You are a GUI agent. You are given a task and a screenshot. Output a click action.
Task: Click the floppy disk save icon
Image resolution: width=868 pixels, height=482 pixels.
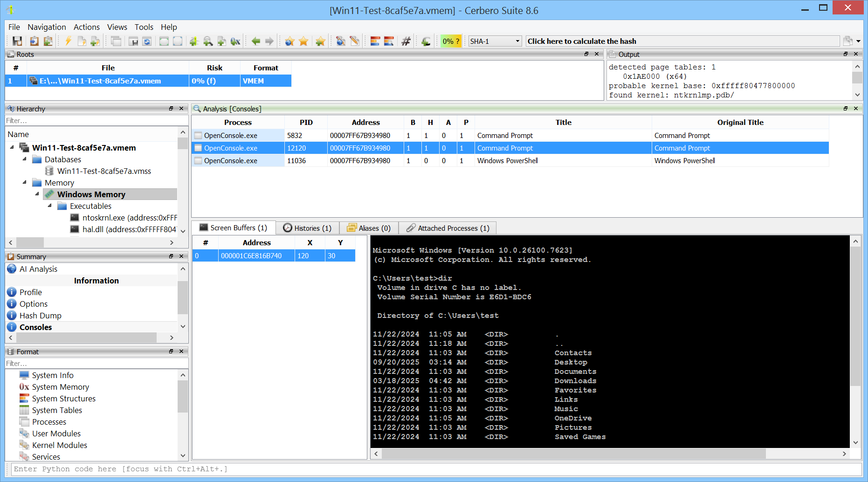coord(17,41)
